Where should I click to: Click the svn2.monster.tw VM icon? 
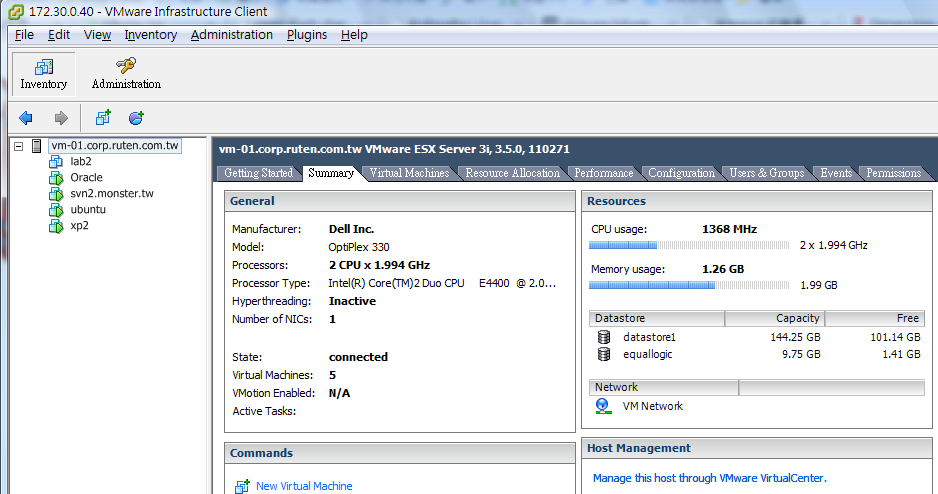click(56, 194)
